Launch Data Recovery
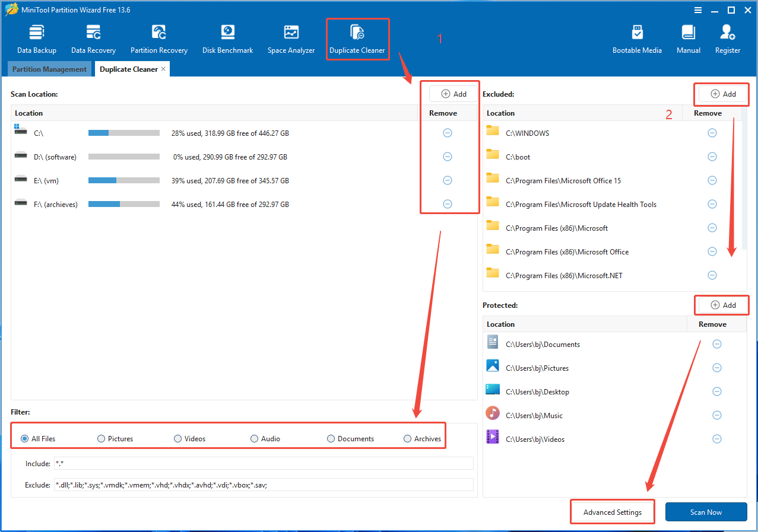The height and width of the screenshot is (532, 758). 93,37
